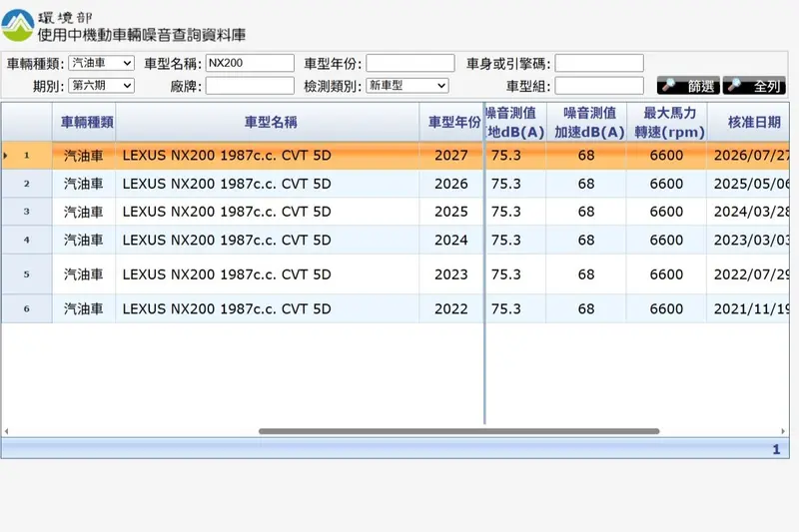Open the 車輛種類 dropdown showing 汽油車
The height and width of the screenshot is (532, 799).
(x=102, y=63)
